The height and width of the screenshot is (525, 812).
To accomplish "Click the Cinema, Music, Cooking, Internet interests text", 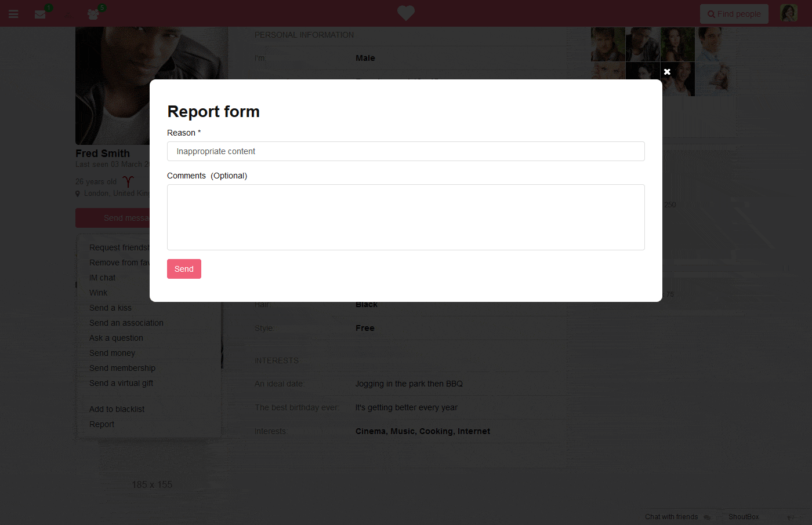I will click(423, 431).
